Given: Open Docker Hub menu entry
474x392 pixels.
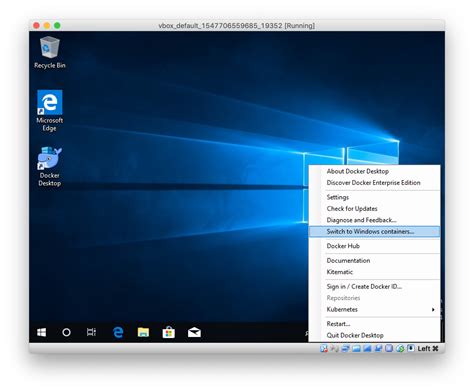Looking at the screenshot, I should 374,246.
